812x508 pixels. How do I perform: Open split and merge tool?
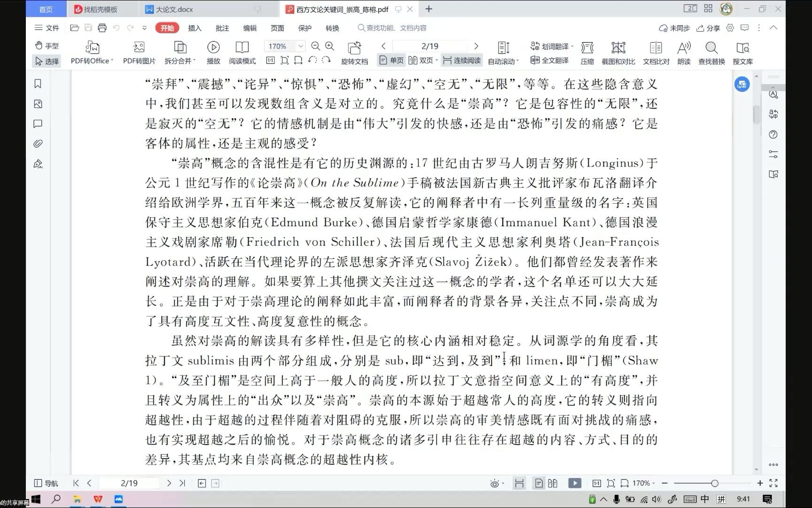point(180,53)
